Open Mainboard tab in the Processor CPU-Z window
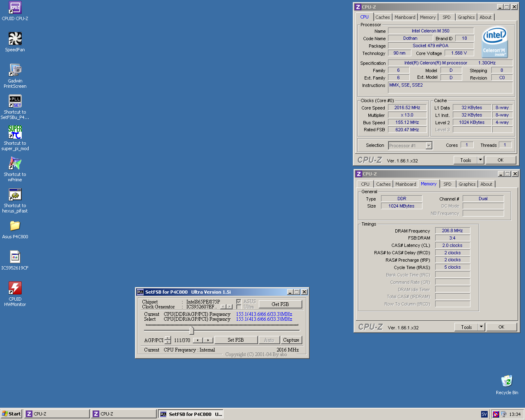 tap(405, 17)
